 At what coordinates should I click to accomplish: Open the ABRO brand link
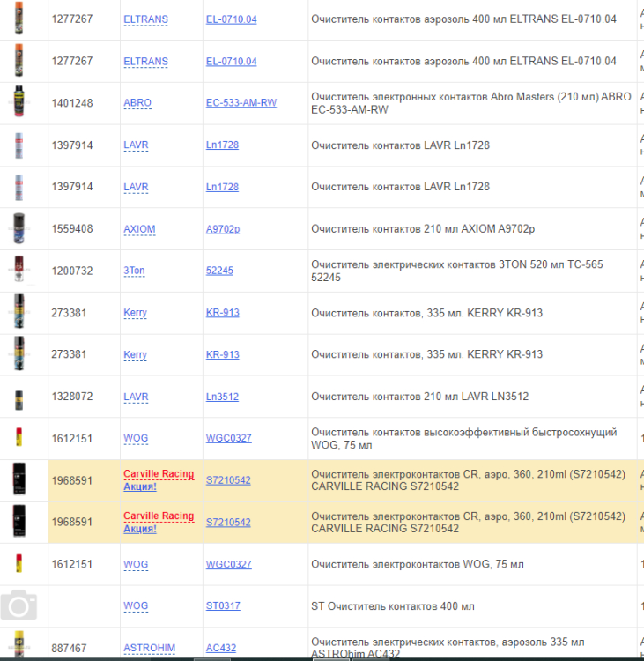(x=137, y=103)
